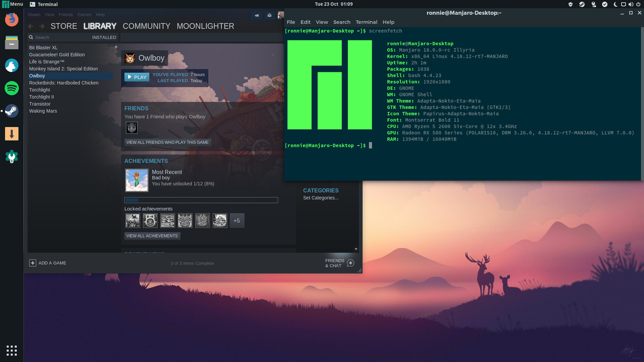Select Owlboy in the game list
This screenshot has height=362, width=644.
pos(70,76)
